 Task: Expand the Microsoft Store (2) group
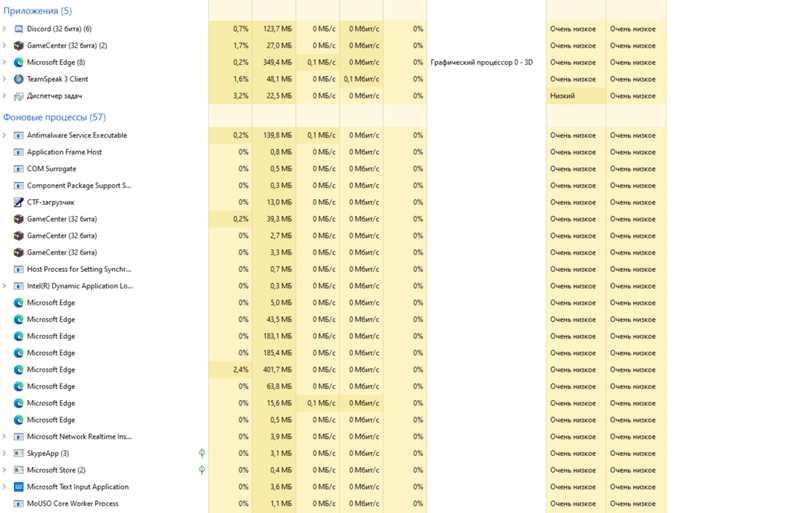5,470
